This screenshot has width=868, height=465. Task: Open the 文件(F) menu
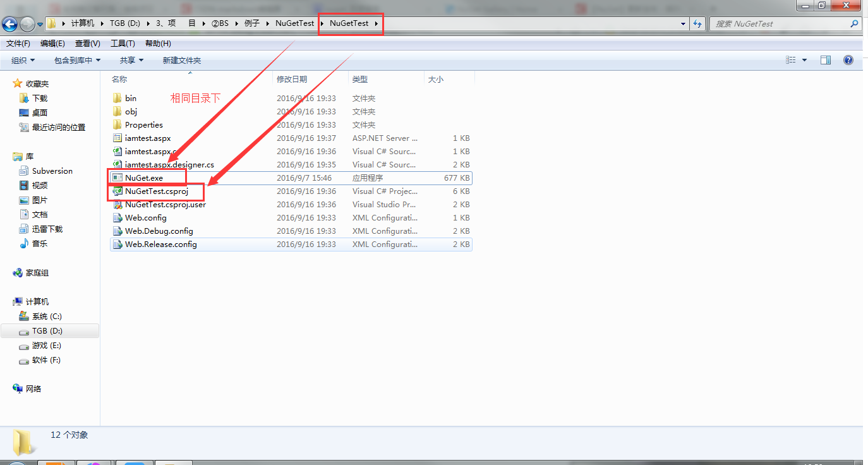click(18, 44)
